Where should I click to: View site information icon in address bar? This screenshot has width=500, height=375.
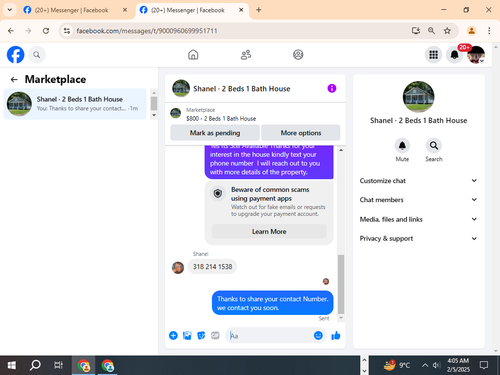coord(67,31)
